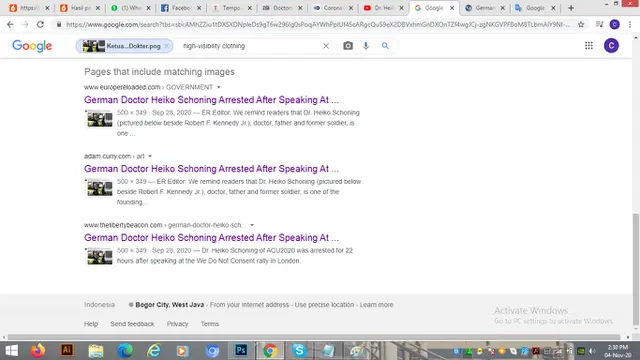
Task: Start voice search with microphone icon
Action: point(366,46)
